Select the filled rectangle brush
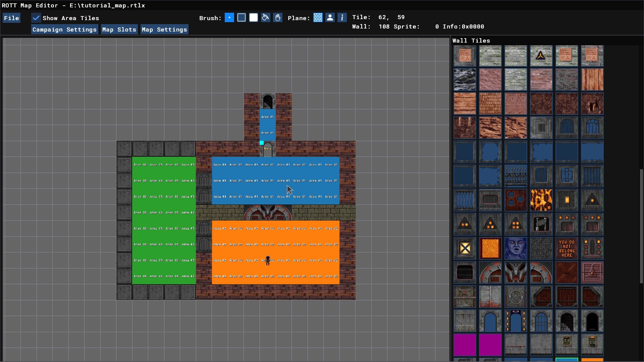 pos(254,18)
